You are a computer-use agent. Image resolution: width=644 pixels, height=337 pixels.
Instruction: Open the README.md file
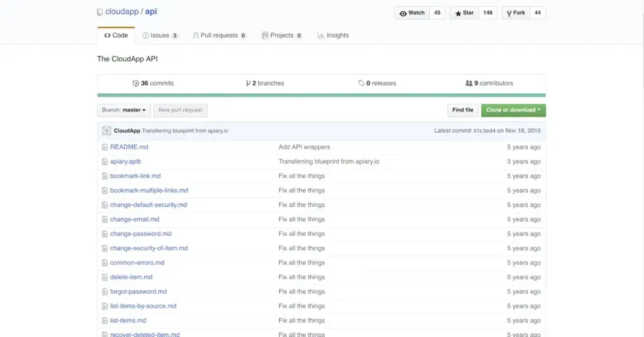129,147
